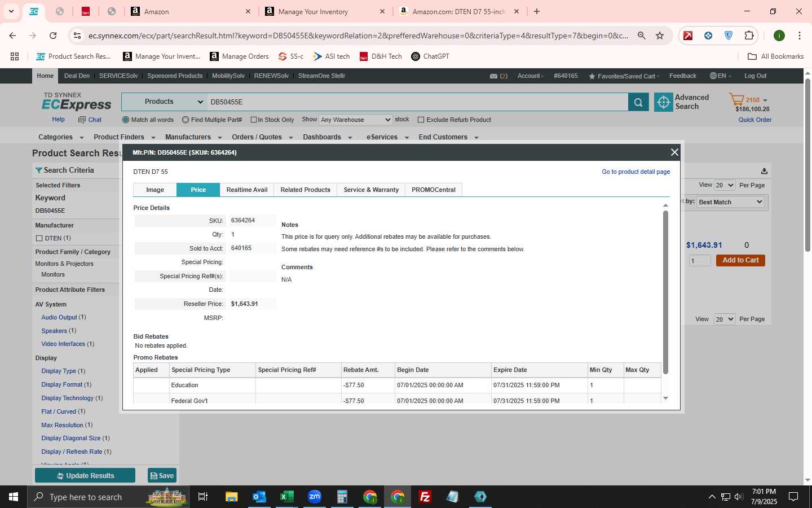Screen dimensions: 812x508
Task: Check the In Stock Only box
Action: coord(254,120)
